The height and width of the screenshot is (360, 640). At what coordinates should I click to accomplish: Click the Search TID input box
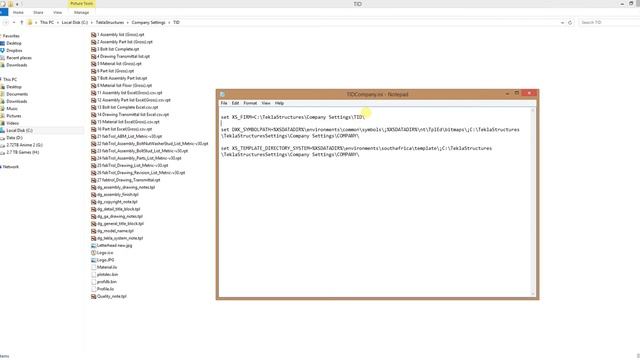click(x=608, y=22)
